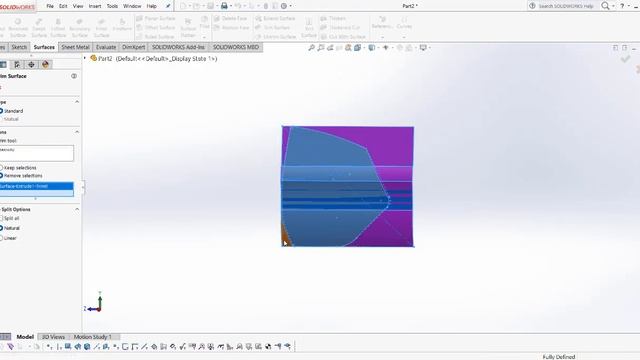Collapse the Trim Type section

77,102
